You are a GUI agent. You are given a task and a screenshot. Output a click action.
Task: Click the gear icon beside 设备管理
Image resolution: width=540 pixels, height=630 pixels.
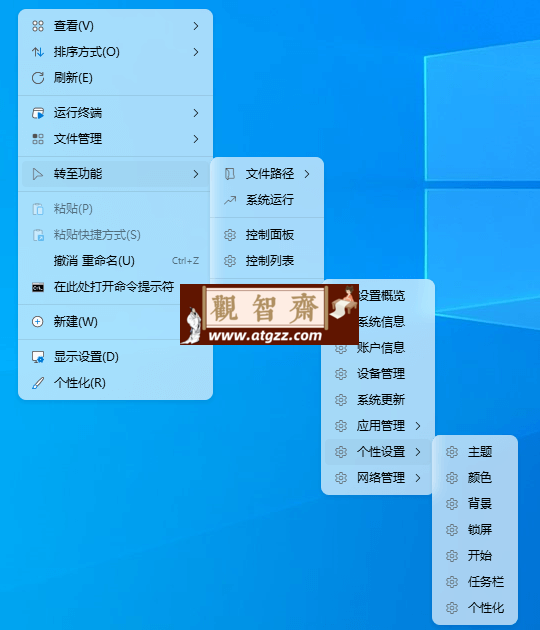click(341, 374)
